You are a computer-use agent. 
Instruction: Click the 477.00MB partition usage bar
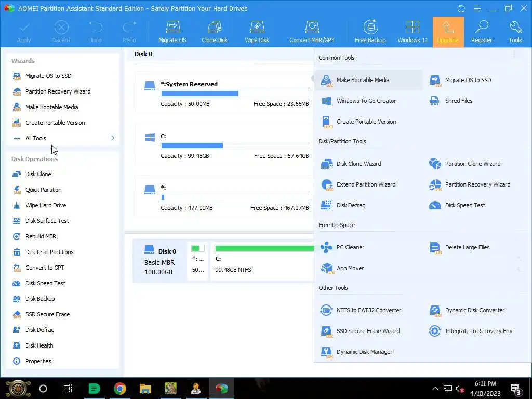tap(235, 197)
